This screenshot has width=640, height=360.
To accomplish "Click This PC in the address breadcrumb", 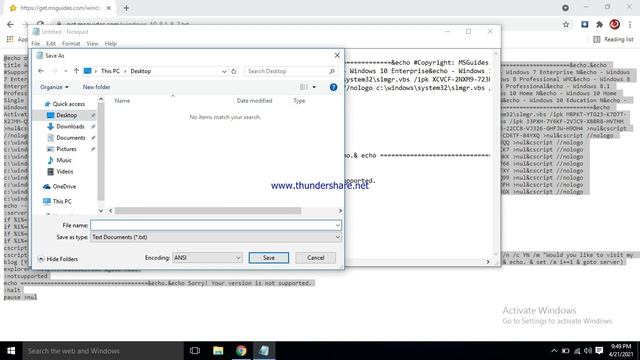I will (x=110, y=71).
